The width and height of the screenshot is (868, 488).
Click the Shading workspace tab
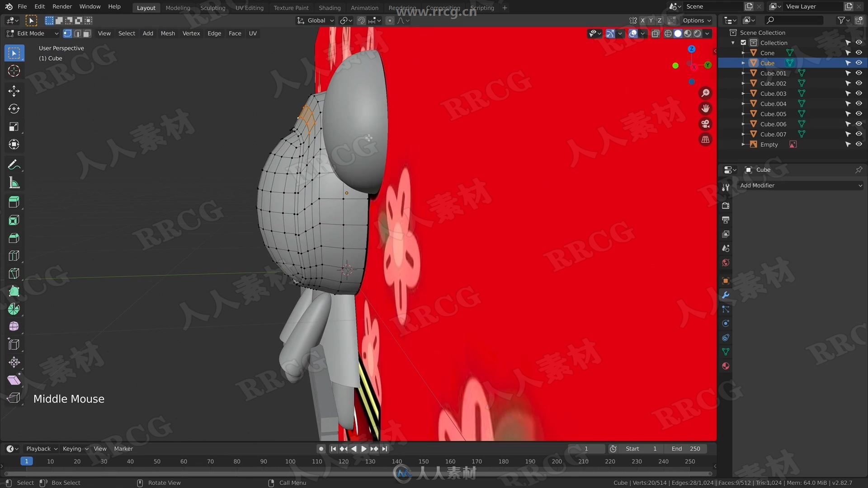coord(330,8)
